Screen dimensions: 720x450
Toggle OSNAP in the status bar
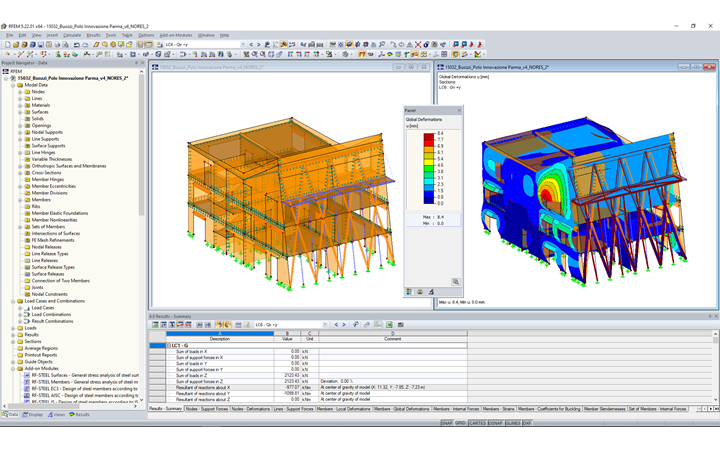(x=495, y=423)
